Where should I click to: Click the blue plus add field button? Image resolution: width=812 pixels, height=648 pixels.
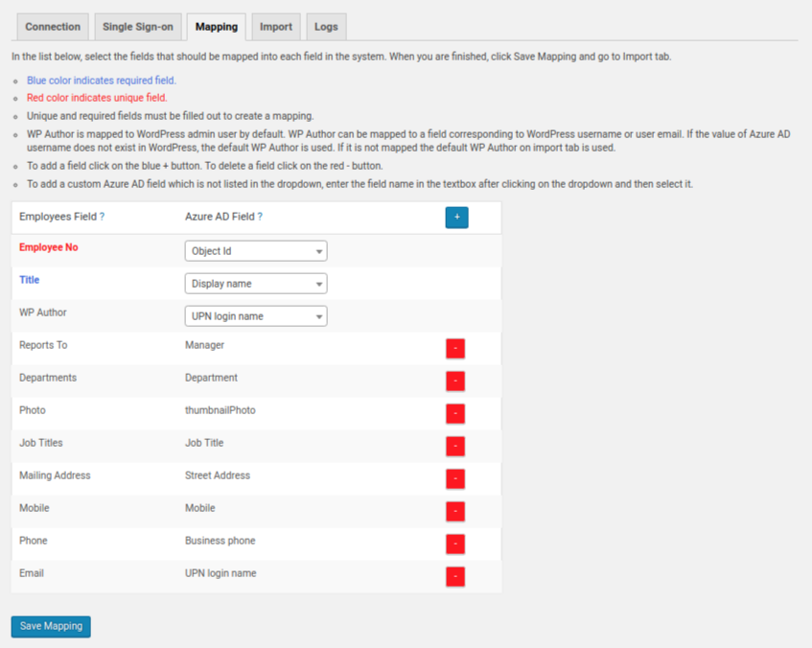point(456,218)
